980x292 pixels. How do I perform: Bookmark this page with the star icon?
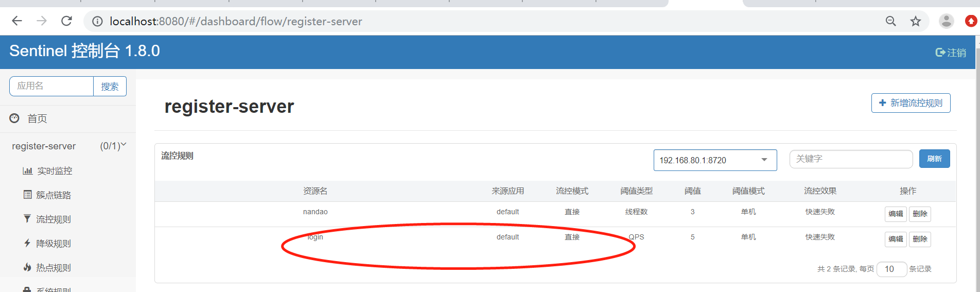coord(915,21)
